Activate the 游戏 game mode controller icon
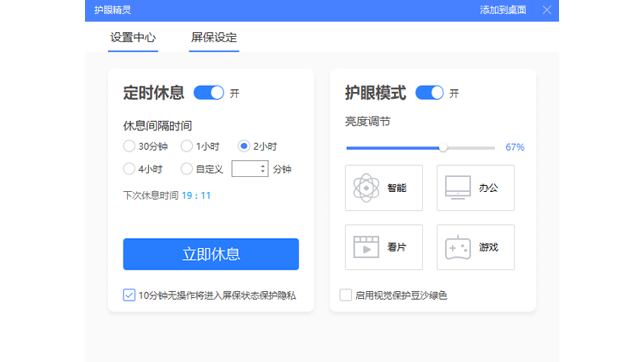Image resolution: width=644 pixels, height=362 pixels. tap(458, 247)
